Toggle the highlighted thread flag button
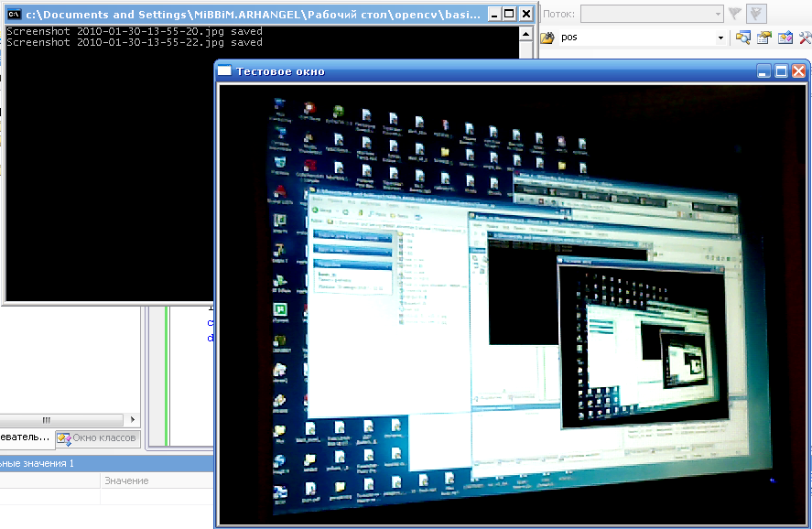The height and width of the screenshot is (529, 812). 756,14
